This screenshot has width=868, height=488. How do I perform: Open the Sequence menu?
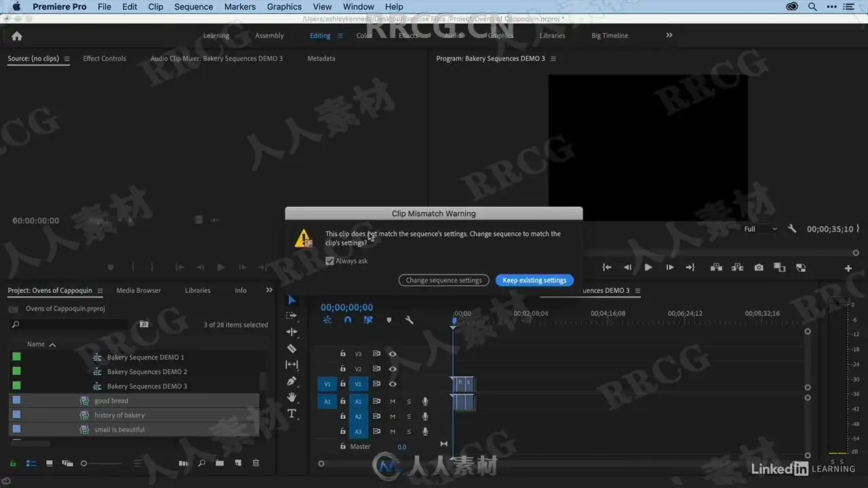tap(193, 7)
